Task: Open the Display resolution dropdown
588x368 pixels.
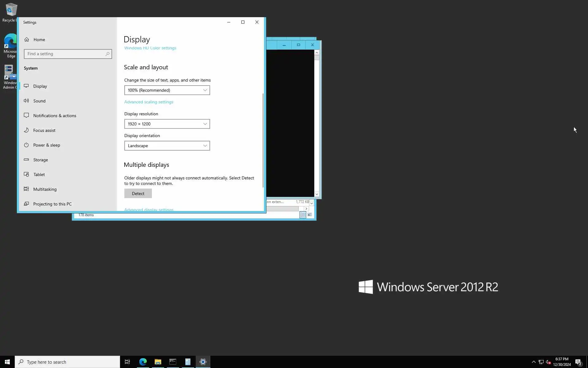Action: tap(167, 124)
